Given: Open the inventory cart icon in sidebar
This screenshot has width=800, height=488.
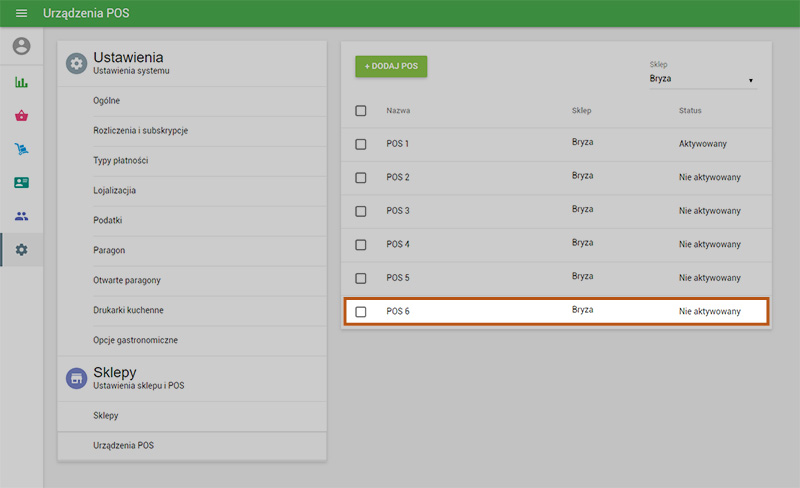Looking at the screenshot, I should (x=21, y=150).
